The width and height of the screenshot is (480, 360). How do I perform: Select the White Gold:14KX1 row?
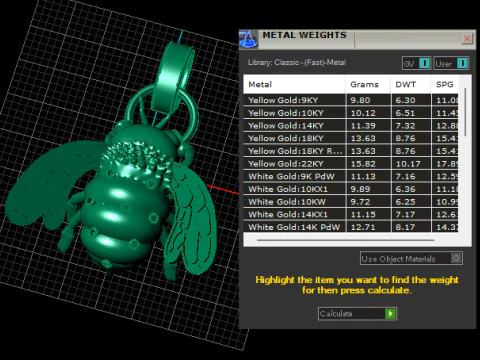[351, 214]
